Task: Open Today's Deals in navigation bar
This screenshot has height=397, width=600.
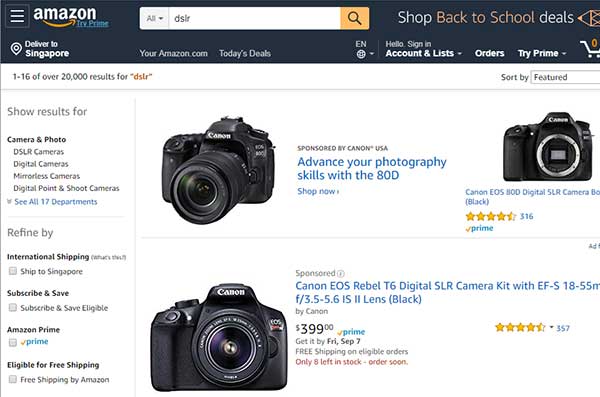Action: pos(245,53)
